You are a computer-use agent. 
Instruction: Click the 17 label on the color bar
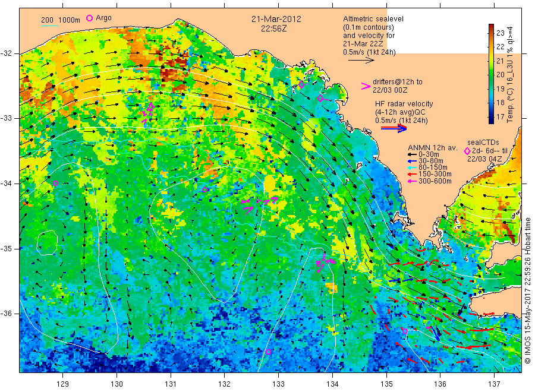(x=500, y=117)
